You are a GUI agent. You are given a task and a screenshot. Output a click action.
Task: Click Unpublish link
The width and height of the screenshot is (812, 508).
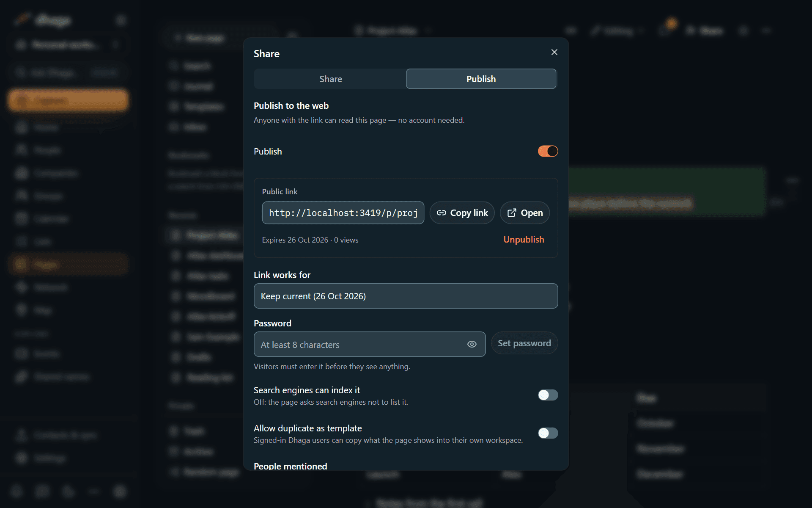(x=524, y=240)
